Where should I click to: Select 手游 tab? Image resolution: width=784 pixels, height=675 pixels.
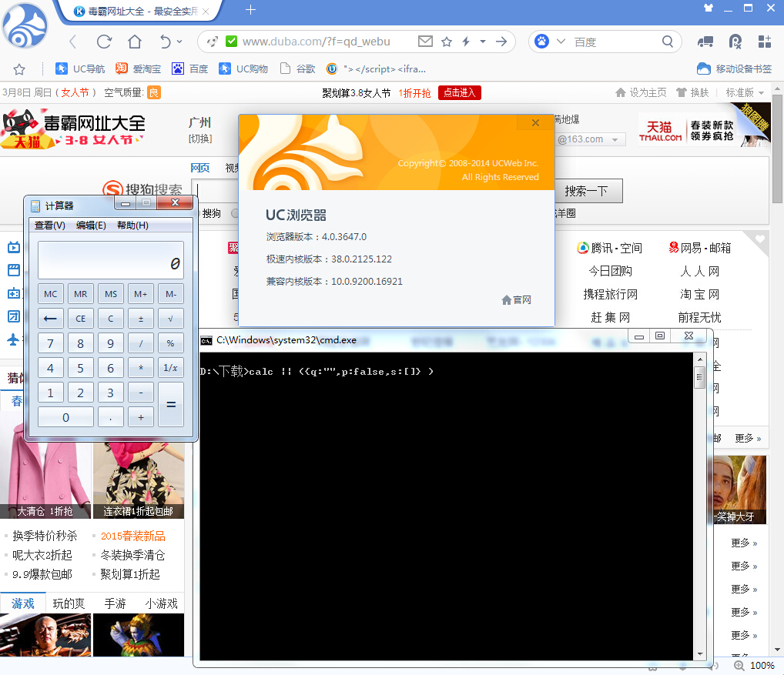point(115,603)
